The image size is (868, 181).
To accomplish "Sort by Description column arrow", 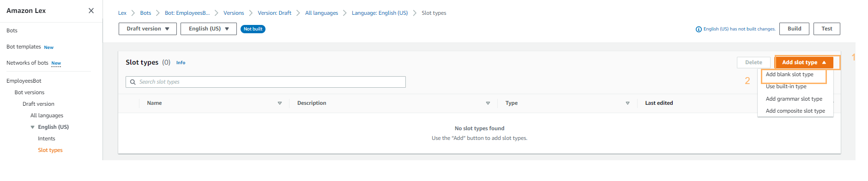I will click(x=488, y=103).
